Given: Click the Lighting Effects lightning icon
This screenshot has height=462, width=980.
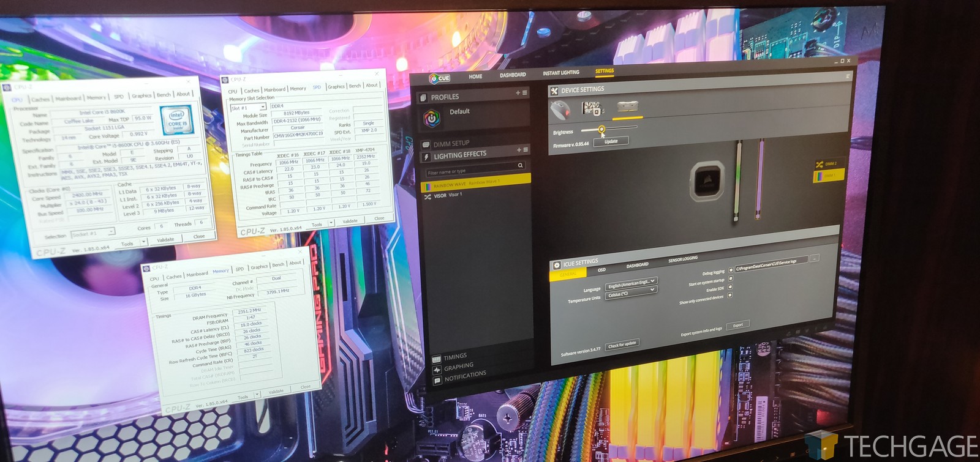Looking at the screenshot, I should click(x=426, y=157).
